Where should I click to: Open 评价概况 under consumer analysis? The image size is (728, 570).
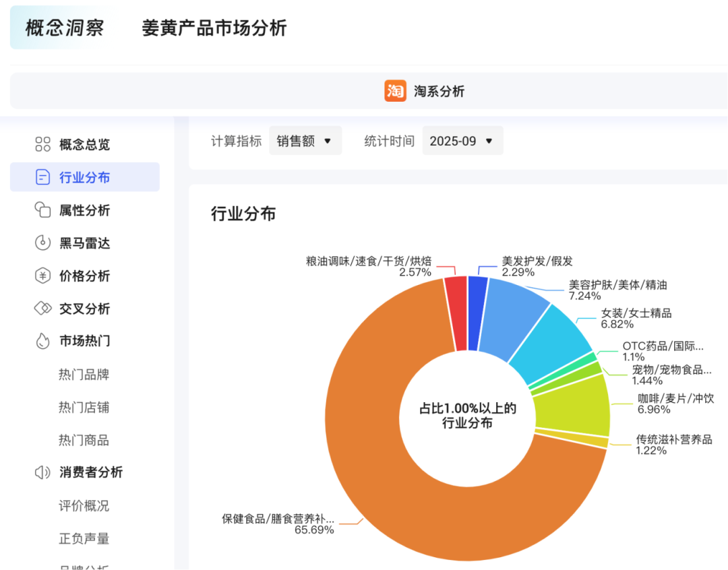pyautogui.click(x=84, y=505)
